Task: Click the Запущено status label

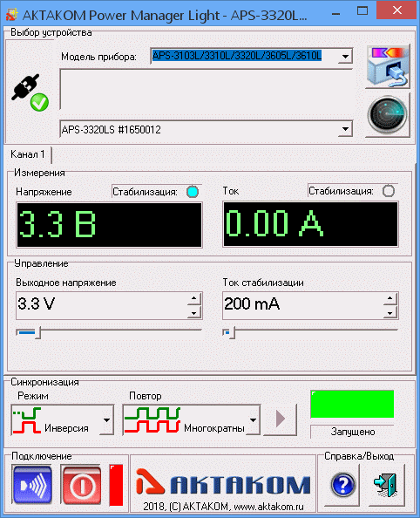Action: click(353, 432)
